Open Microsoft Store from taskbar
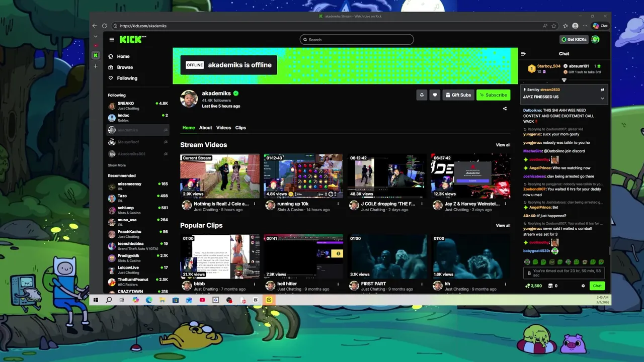Image resolution: width=644 pixels, height=362 pixels. [176, 300]
